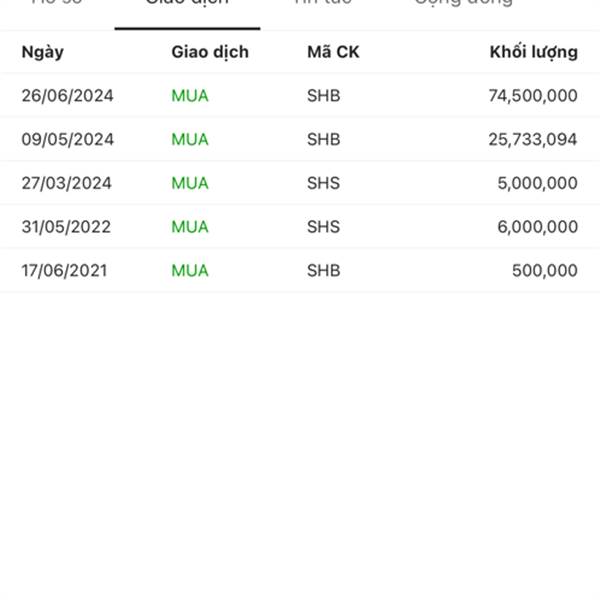Click the 6,000,000 volume value
600x600 pixels.
click(537, 227)
